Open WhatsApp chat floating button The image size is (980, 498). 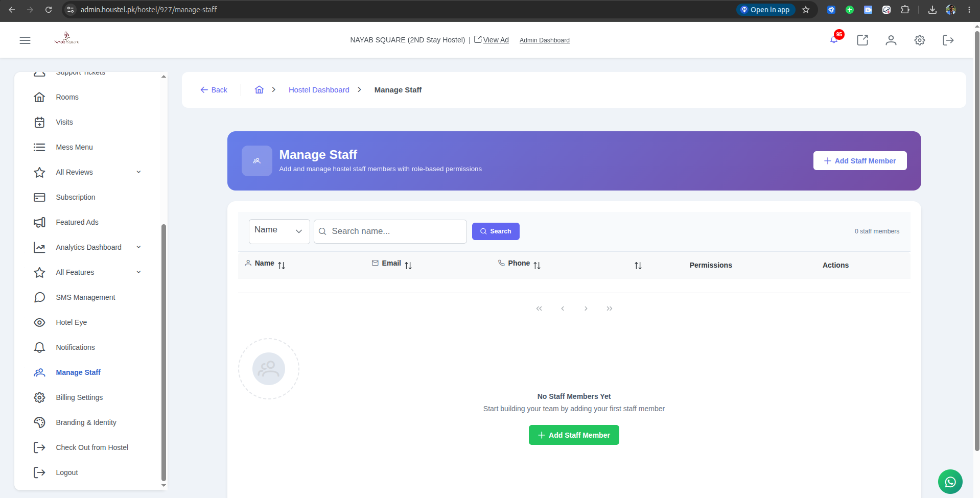click(950, 482)
